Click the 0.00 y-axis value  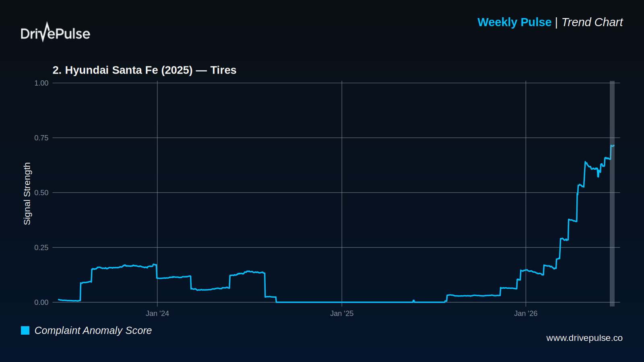[x=41, y=302]
